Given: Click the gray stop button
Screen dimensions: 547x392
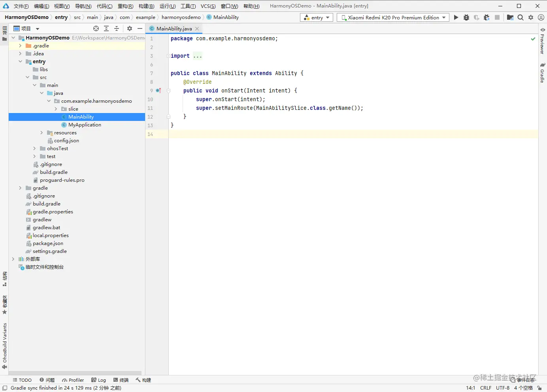Looking at the screenshot, I should 497,17.
